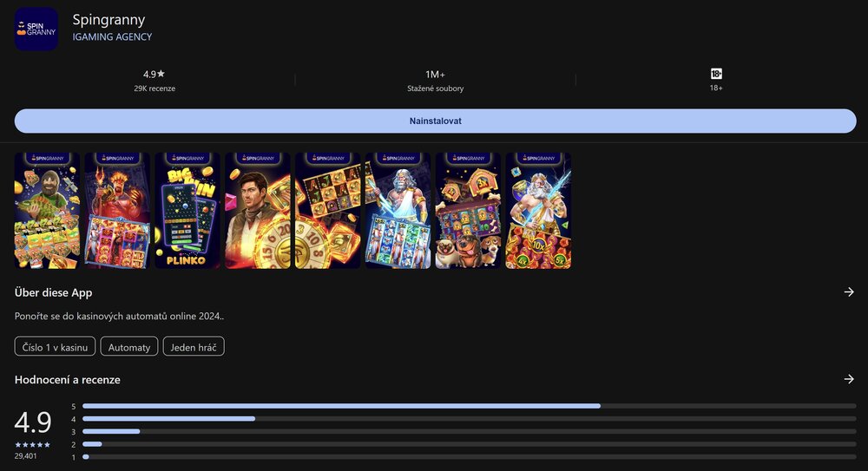Click the 29,401 review count

(x=25, y=456)
